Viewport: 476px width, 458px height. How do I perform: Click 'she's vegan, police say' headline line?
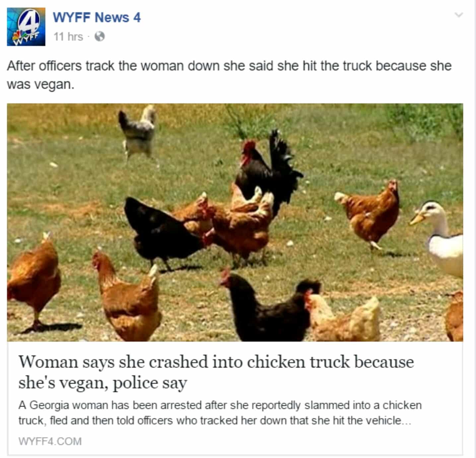(103, 383)
